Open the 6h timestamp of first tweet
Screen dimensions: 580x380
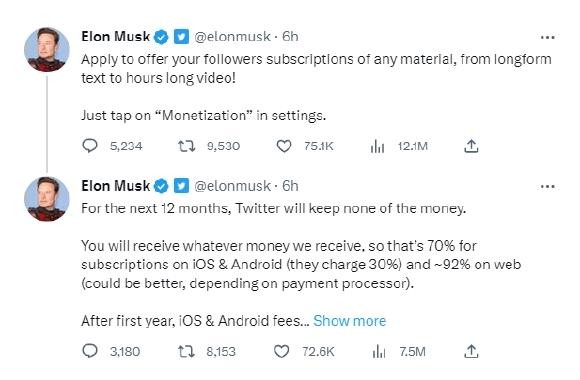[290, 36]
